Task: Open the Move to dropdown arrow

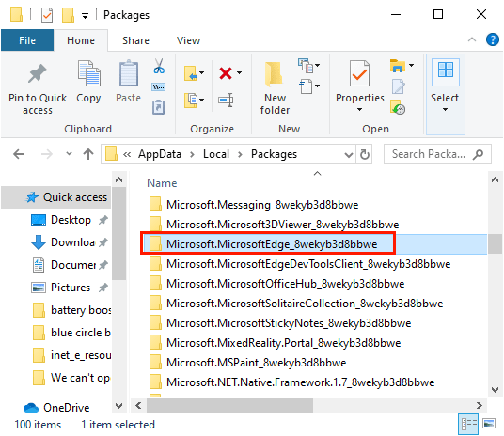Action: (x=202, y=72)
